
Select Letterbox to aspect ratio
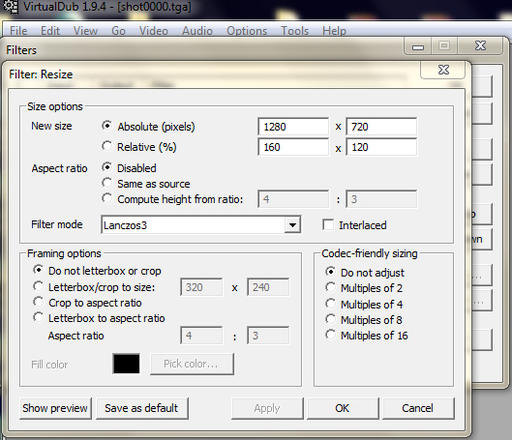38,317
